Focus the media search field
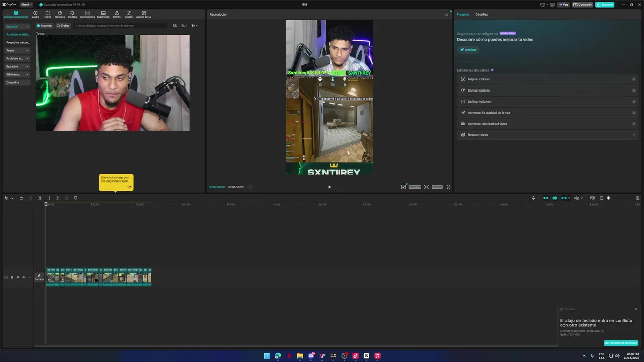644x362 pixels. pyautogui.click(x=121, y=25)
